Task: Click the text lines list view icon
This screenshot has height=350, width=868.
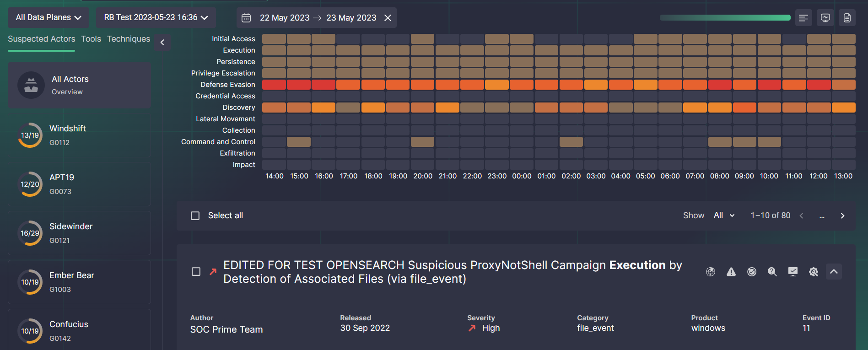Action: click(x=803, y=18)
